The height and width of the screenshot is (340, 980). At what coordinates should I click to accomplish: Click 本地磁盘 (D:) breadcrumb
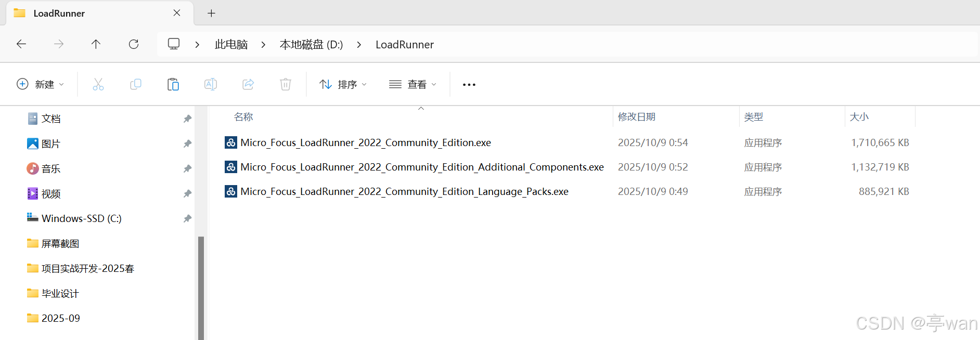[312, 45]
